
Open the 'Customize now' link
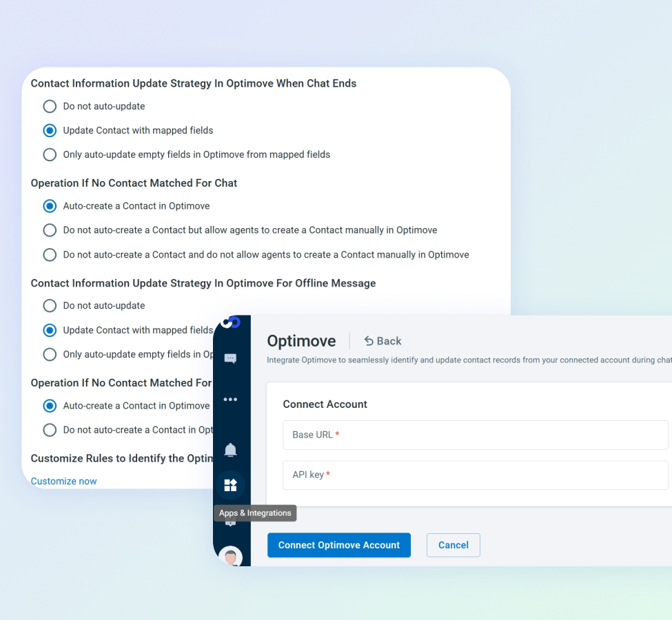coord(64,481)
